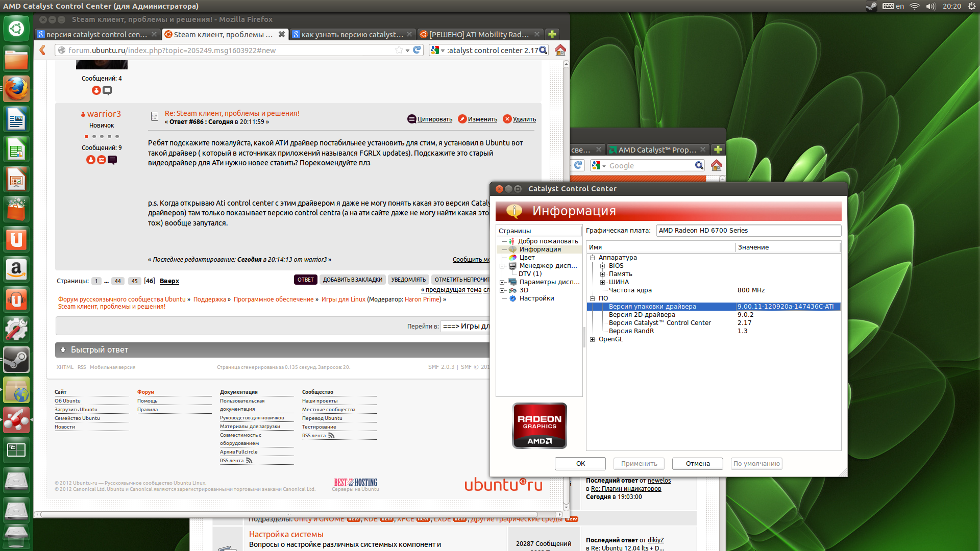The height and width of the screenshot is (551, 980).
Task: Expand Параметры дисплея node in pages tree
Action: 502,282
